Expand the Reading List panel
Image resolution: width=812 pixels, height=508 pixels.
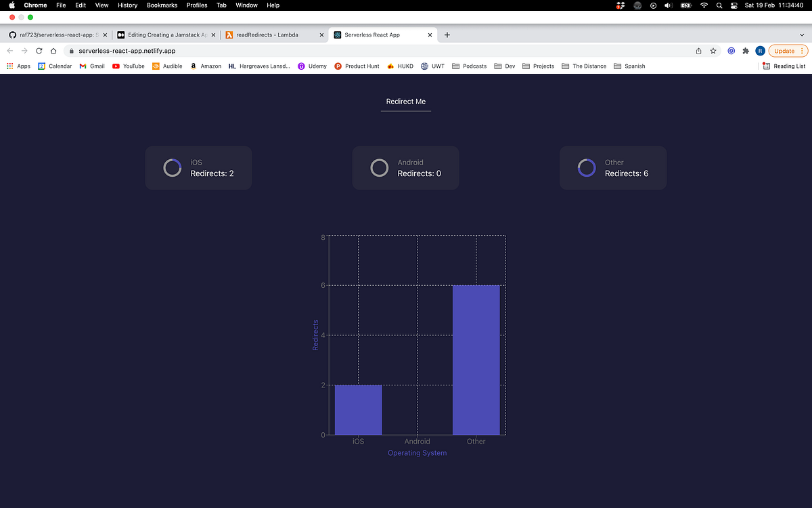(x=784, y=66)
